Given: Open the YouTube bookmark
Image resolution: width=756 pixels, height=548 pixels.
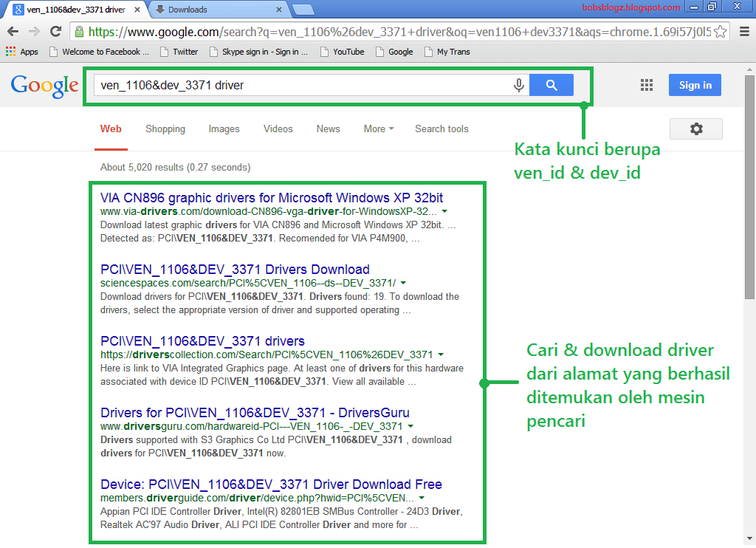Looking at the screenshot, I should [x=343, y=52].
